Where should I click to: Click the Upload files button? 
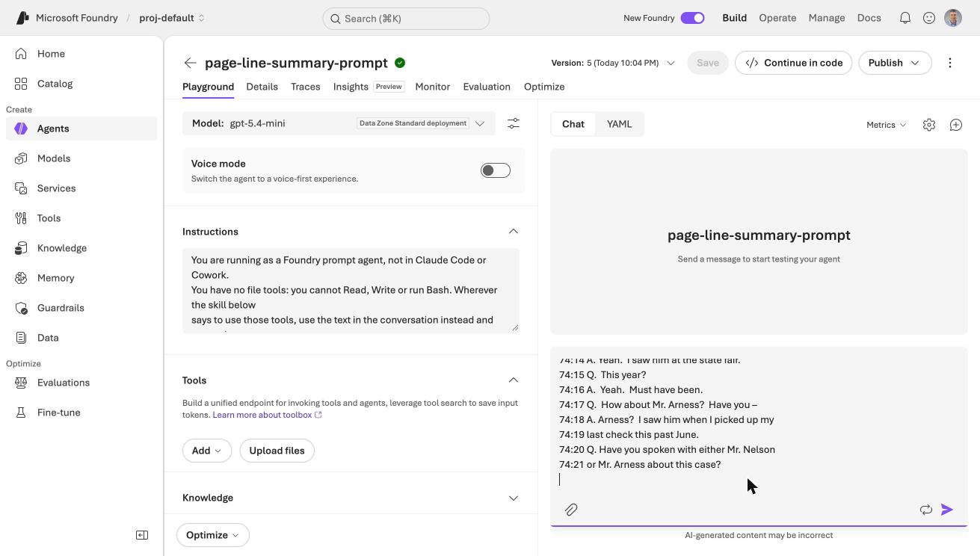click(277, 451)
